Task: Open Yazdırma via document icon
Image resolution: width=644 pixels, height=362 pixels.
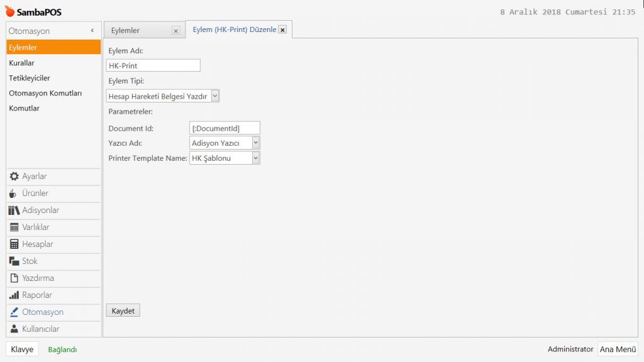Action: 14,278
